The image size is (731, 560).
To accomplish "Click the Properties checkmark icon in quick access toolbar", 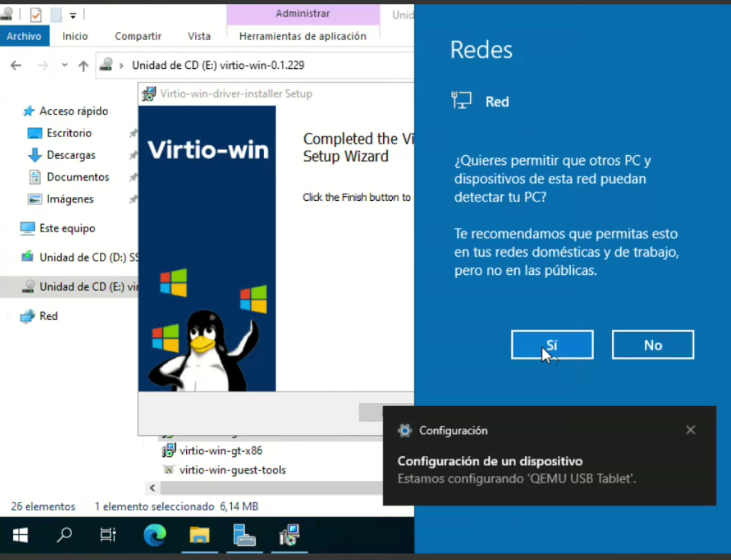I will coord(35,14).
